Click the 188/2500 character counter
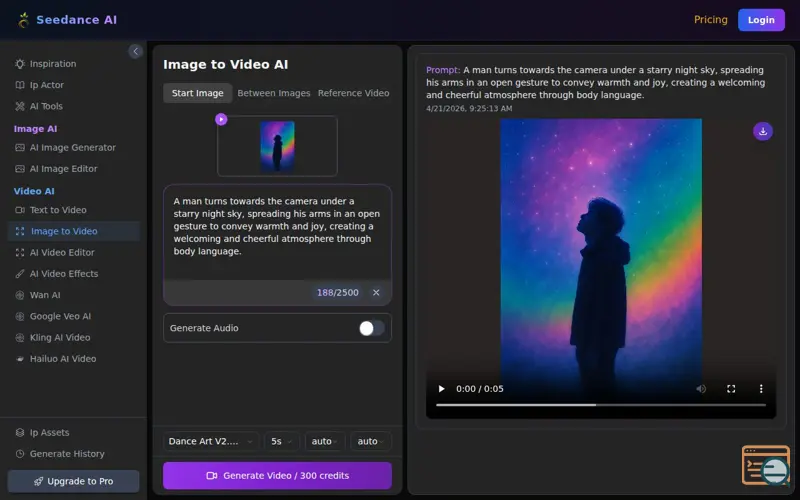Screen dimensions: 800x500 coord(338,293)
